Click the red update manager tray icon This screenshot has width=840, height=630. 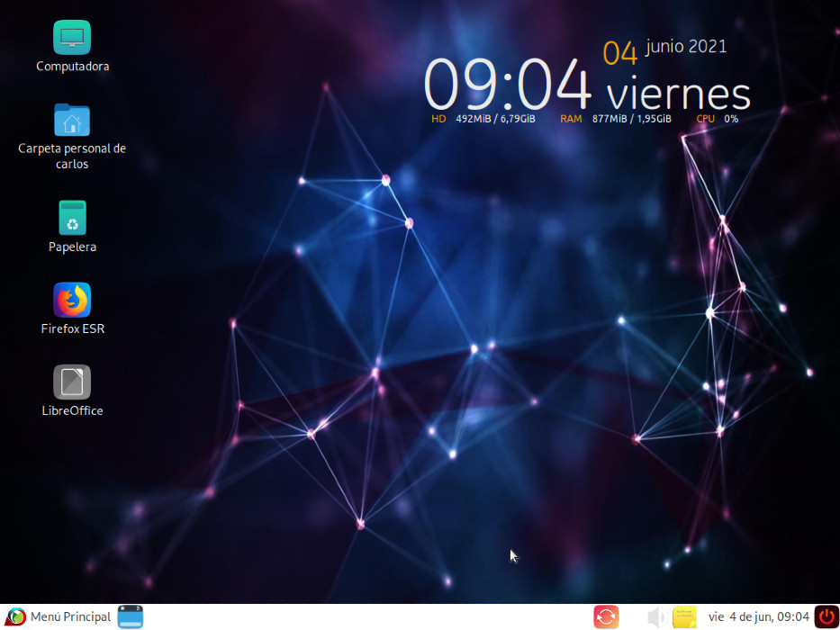606,617
